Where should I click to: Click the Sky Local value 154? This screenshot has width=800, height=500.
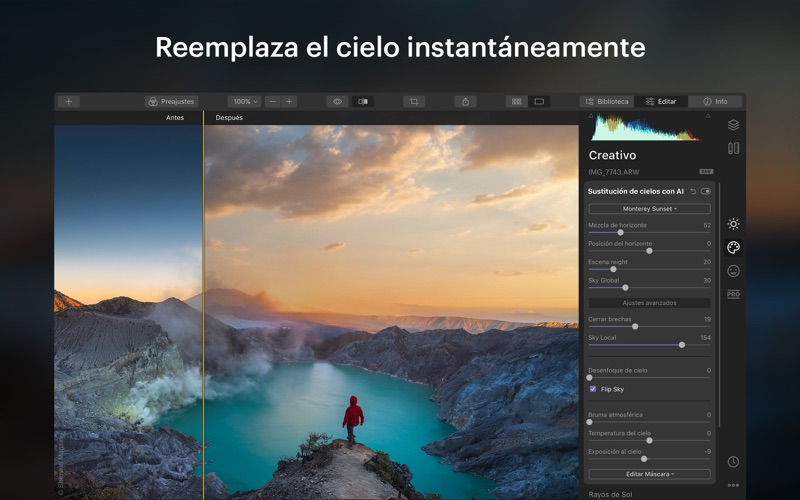(x=706, y=338)
